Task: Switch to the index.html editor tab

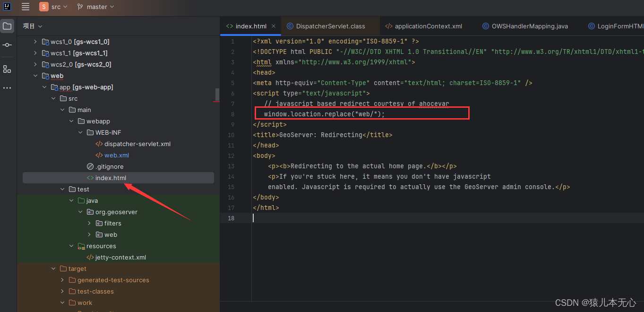Action: pos(251,26)
